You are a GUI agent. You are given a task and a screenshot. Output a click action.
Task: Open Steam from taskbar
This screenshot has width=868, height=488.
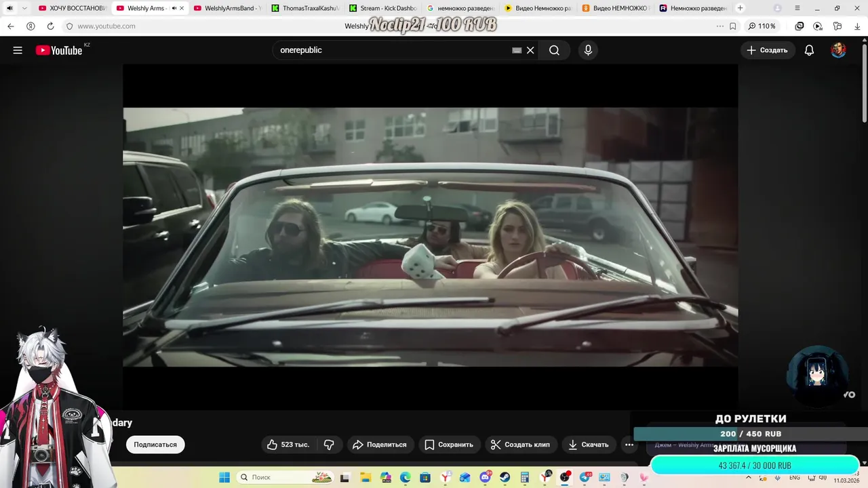tap(505, 477)
